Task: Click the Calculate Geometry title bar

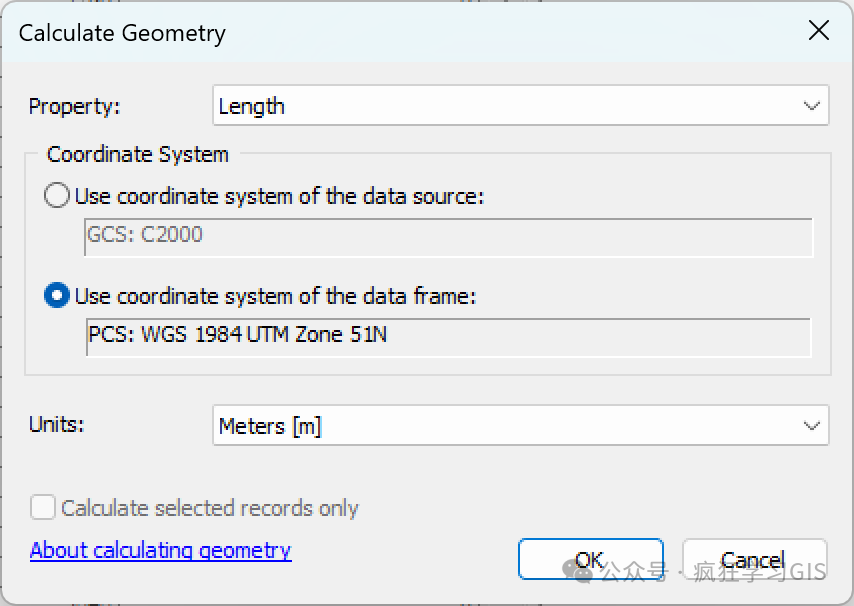Action: click(x=403, y=32)
